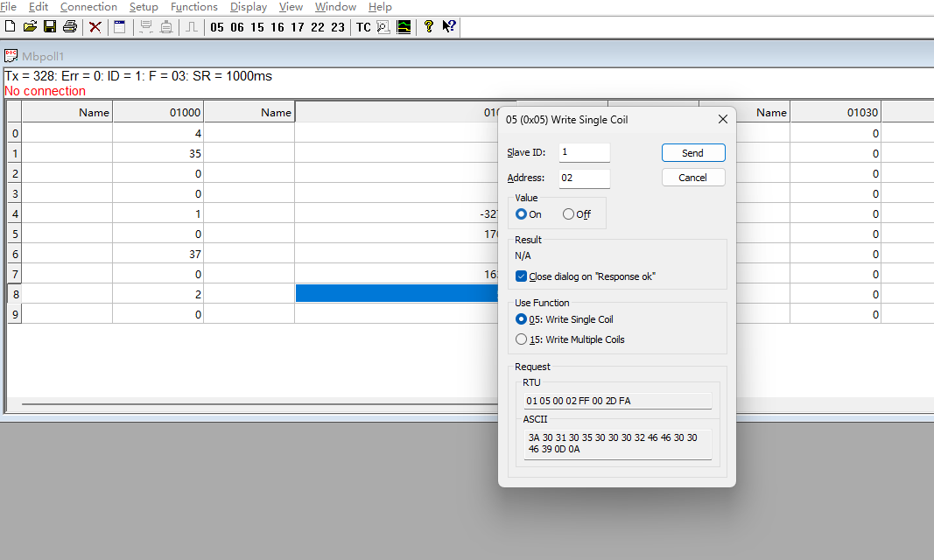Click the TC test center button
This screenshot has height=560, width=934.
click(x=363, y=27)
